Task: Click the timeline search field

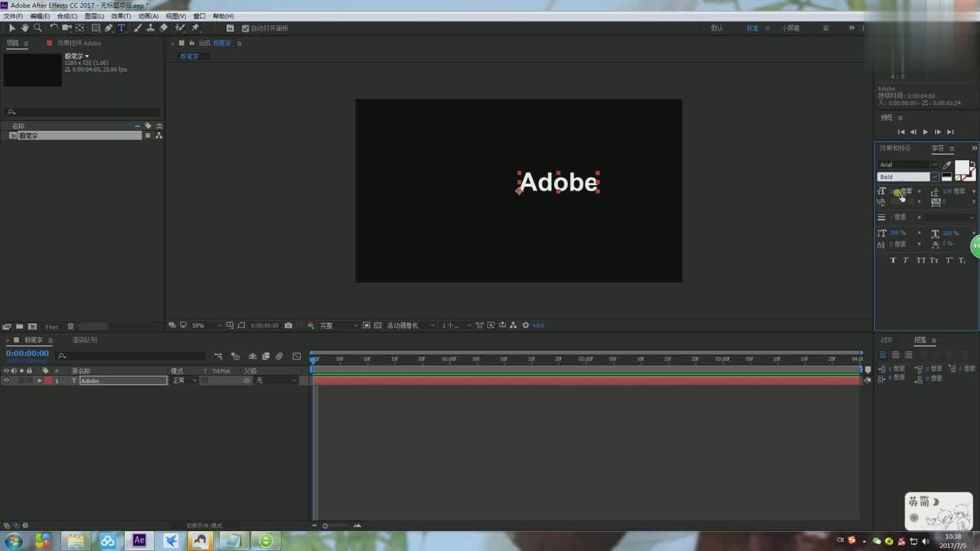Action: [132, 356]
